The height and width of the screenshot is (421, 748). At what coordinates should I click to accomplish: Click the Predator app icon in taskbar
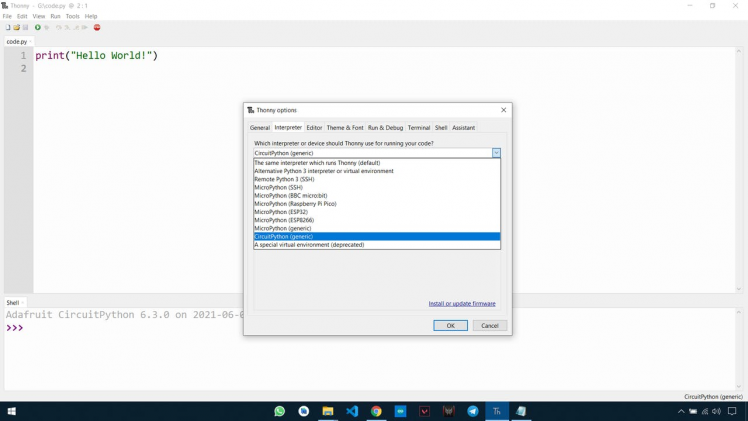click(448, 411)
